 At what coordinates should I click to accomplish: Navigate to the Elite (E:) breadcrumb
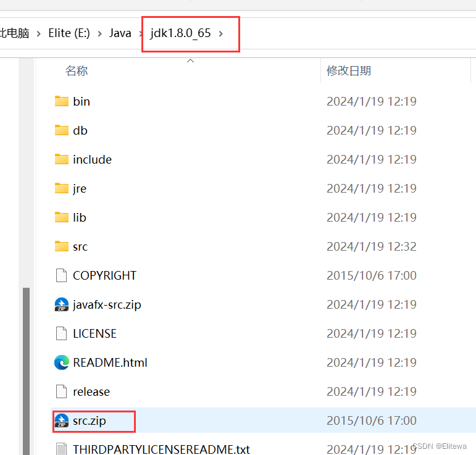coord(69,33)
